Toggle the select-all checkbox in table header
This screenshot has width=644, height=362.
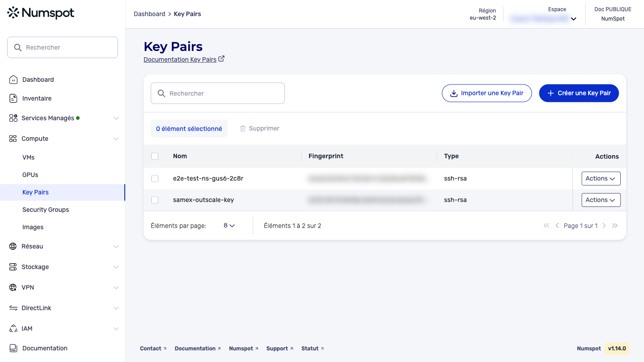coord(155,156)
